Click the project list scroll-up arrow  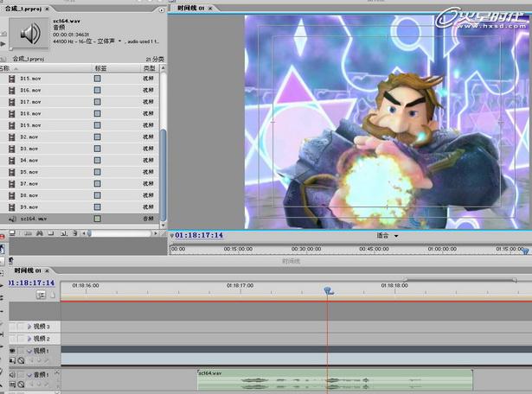(163, 68)
